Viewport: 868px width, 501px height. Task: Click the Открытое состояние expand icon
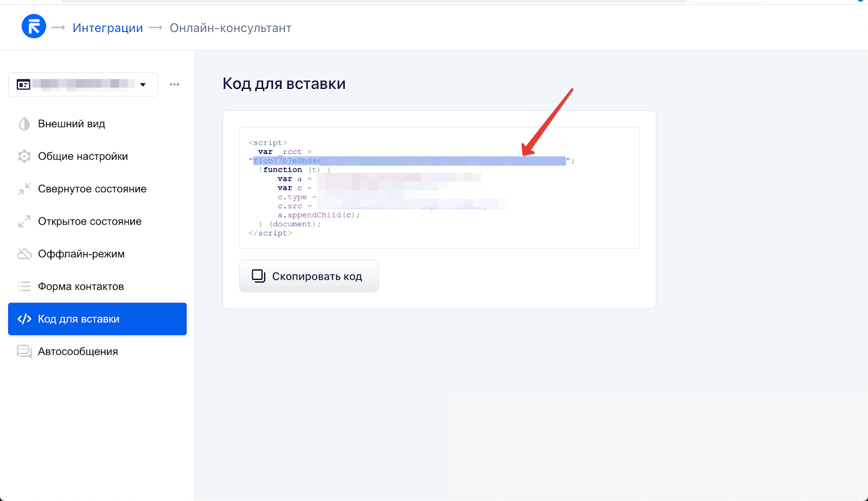24,221
